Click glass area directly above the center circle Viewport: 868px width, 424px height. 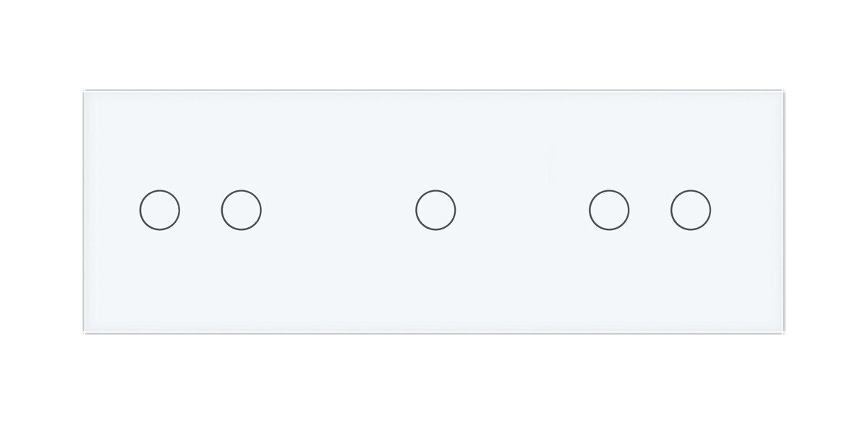point(435,140)
